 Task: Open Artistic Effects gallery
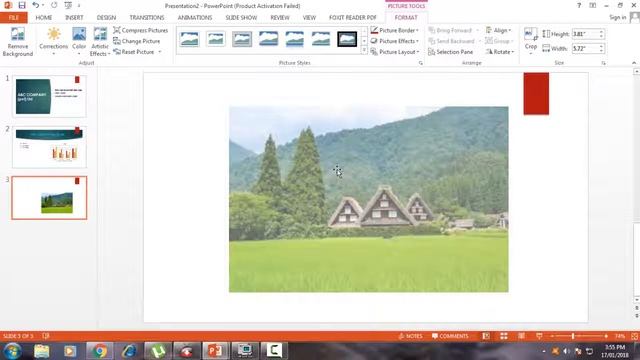[100, 42]
